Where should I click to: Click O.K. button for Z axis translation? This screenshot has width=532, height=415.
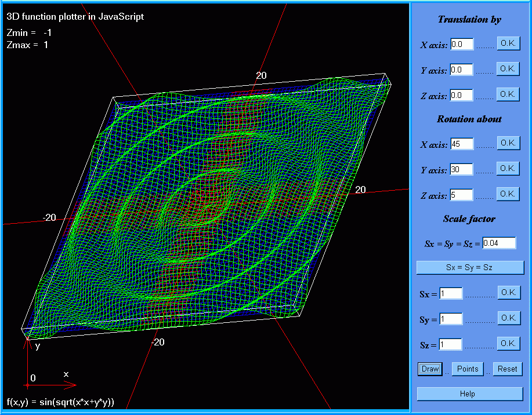[x=508, y=94]
